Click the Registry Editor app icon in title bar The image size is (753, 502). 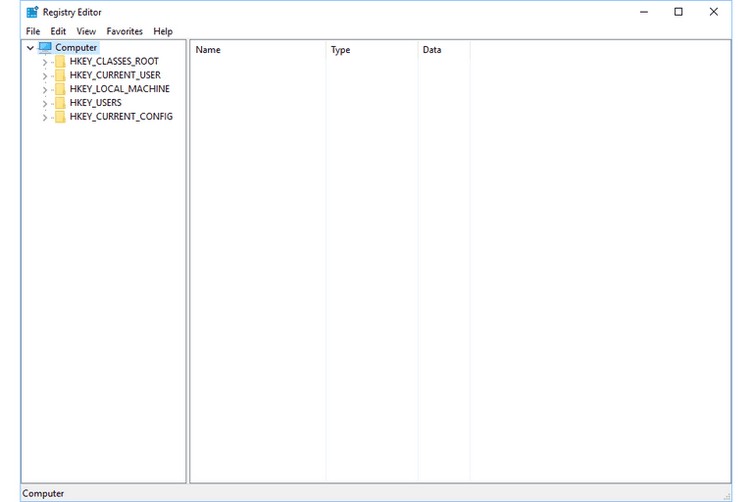[32, 12]
